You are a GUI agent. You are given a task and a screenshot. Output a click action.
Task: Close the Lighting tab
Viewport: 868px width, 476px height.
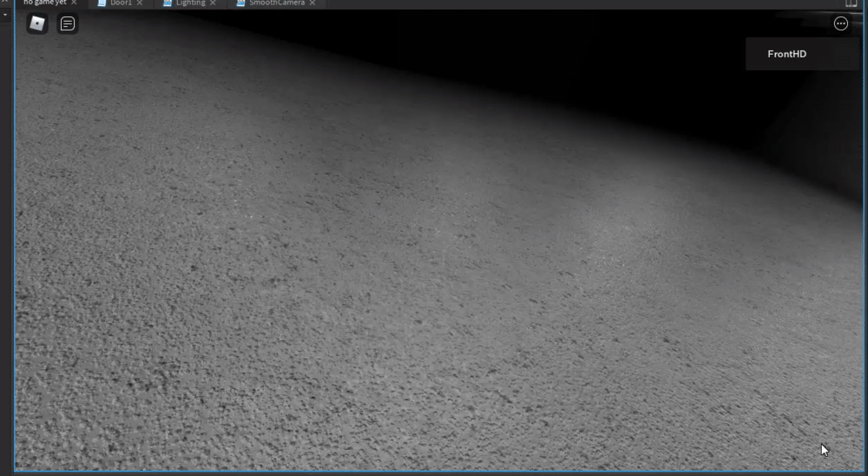click(x=213, y=3)
